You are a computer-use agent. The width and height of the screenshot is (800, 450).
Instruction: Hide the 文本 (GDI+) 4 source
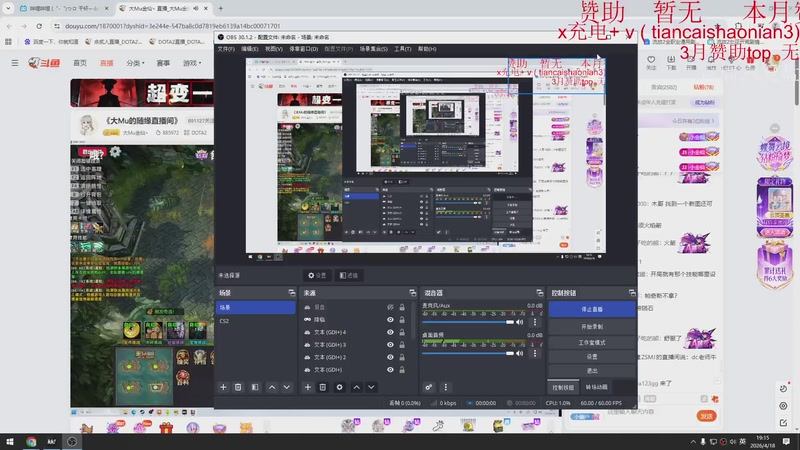click(390, 332)
